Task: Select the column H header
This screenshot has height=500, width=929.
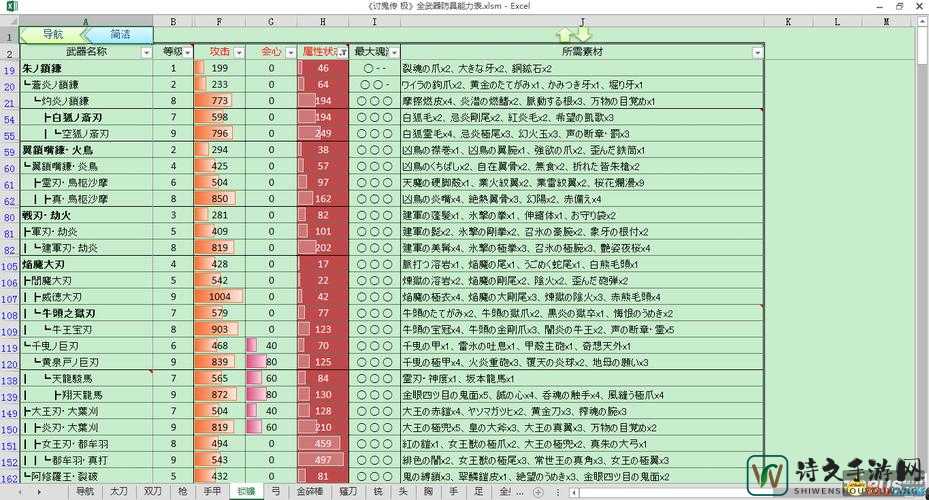Action: pos(323,21)
